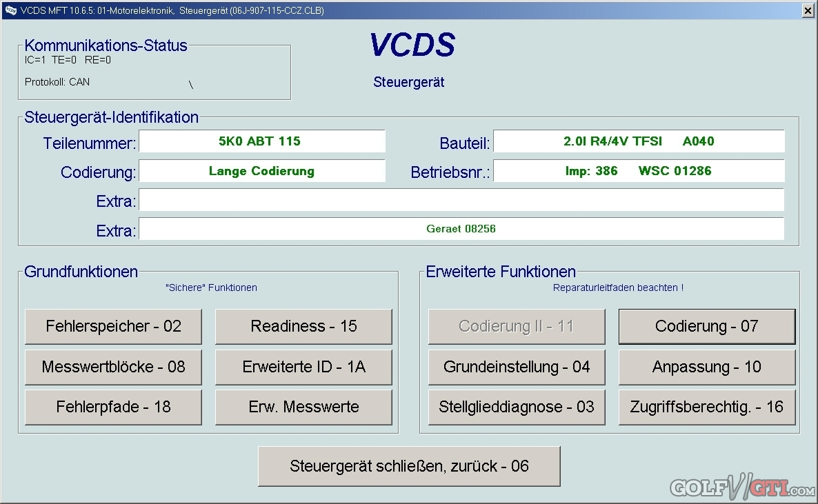The height and width of the screenshot is (504, 818).
Task: Click the 'Grundfunktionen' group label
Action: [81, 271]
